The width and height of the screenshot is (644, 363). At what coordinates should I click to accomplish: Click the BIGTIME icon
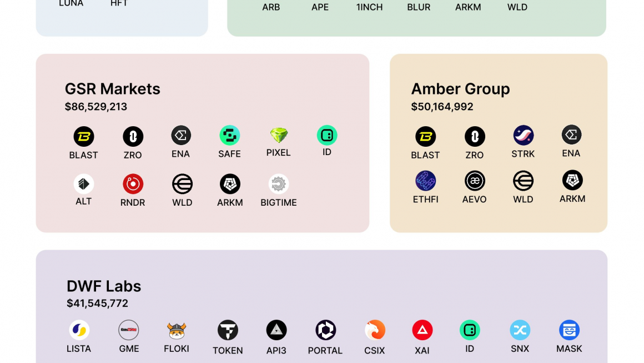279,184
